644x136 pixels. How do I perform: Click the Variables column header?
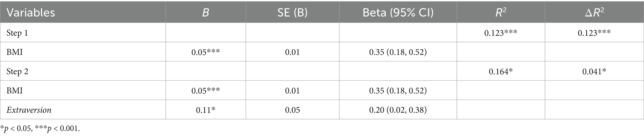[x=31, y=13]
